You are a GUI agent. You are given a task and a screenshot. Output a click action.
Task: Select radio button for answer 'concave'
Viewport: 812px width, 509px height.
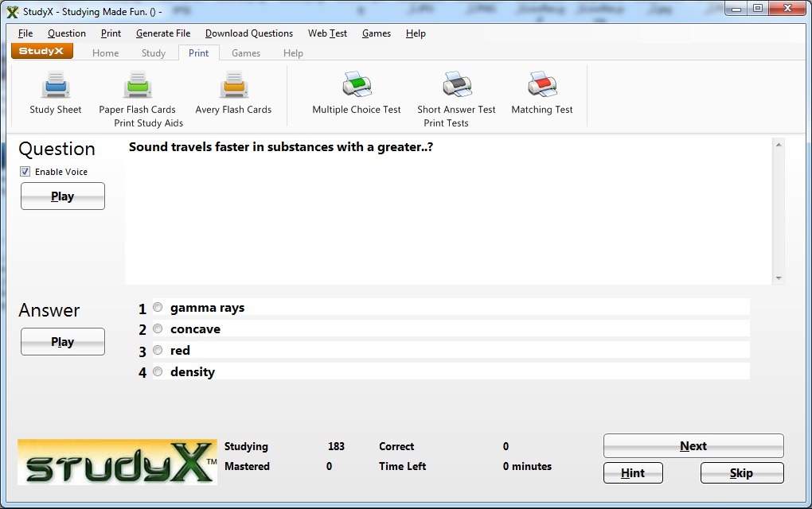click(158, 328)
